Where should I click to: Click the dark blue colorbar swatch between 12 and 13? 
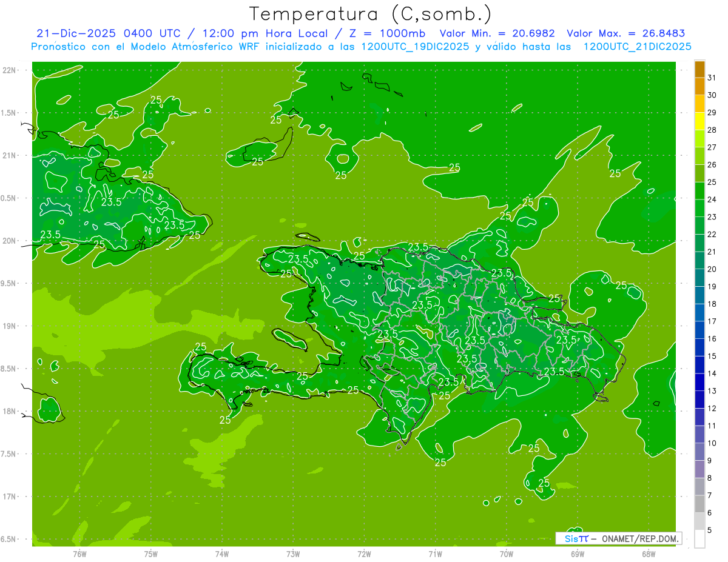tap(699, 400)
